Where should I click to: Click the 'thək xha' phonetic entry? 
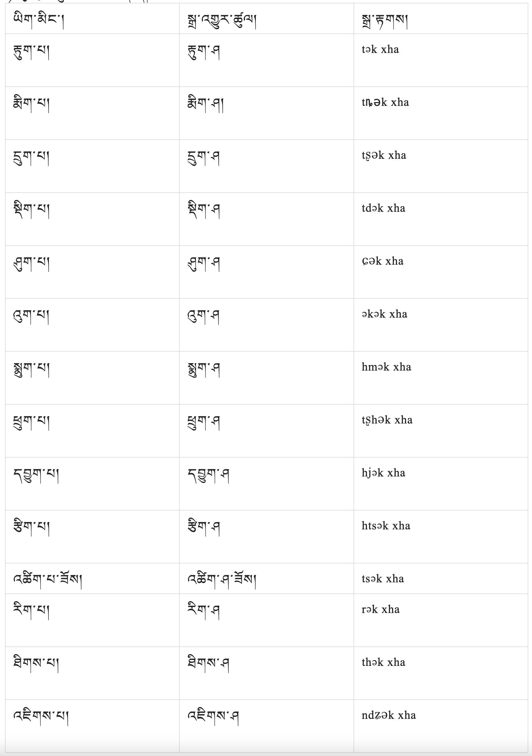pos(383,662)
